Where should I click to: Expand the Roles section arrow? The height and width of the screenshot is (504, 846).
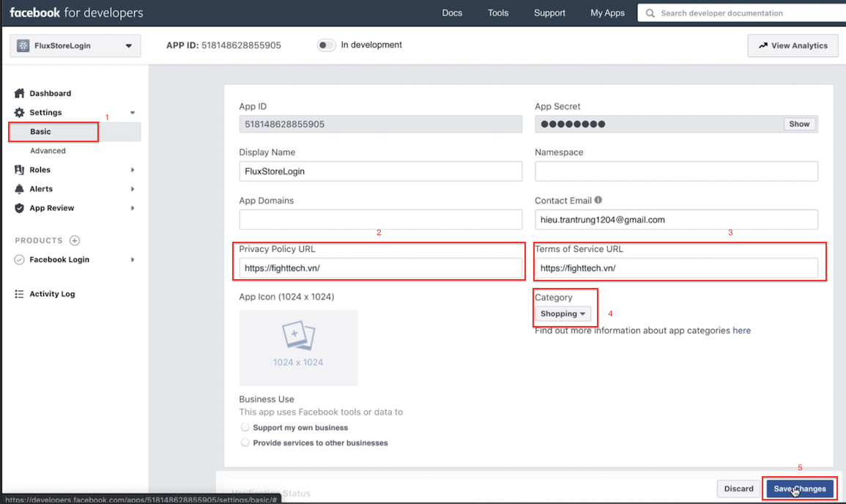[x=132, y=169]
